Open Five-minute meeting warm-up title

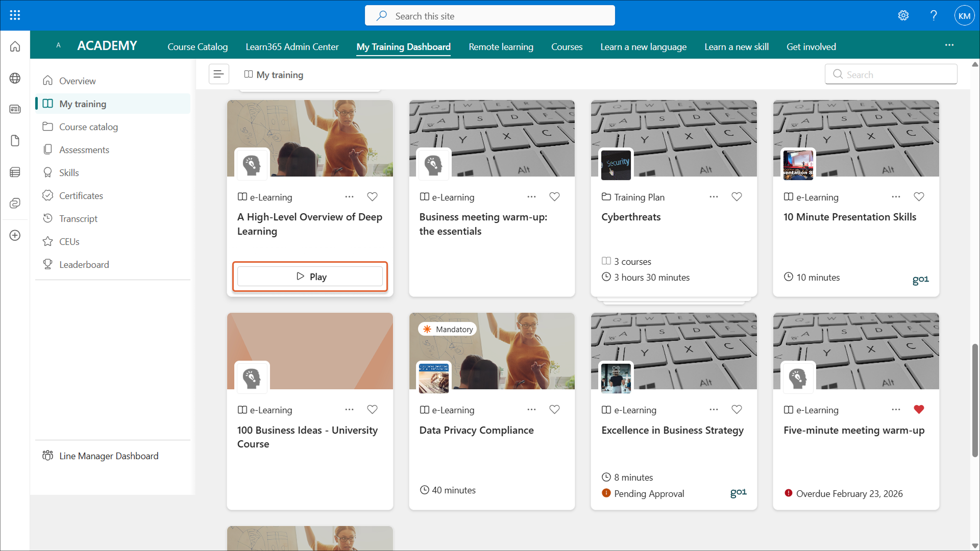pos(854,430)
